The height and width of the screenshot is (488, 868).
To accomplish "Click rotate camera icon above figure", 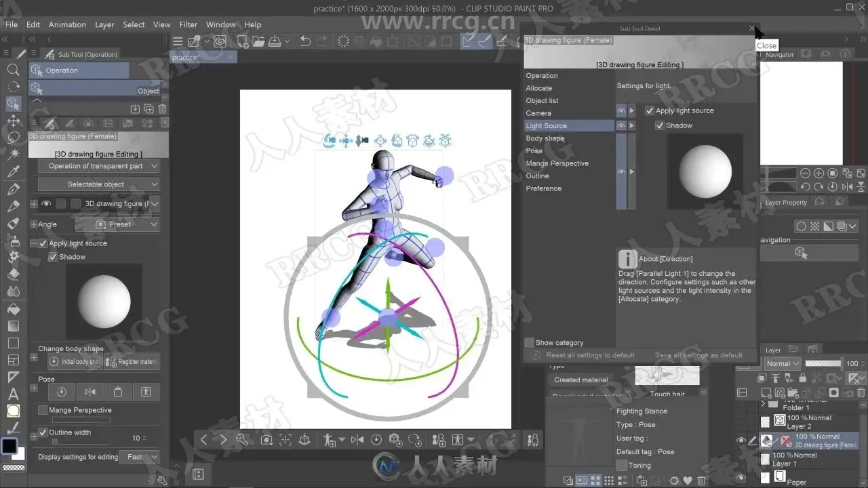I will [x=330, y=141].
